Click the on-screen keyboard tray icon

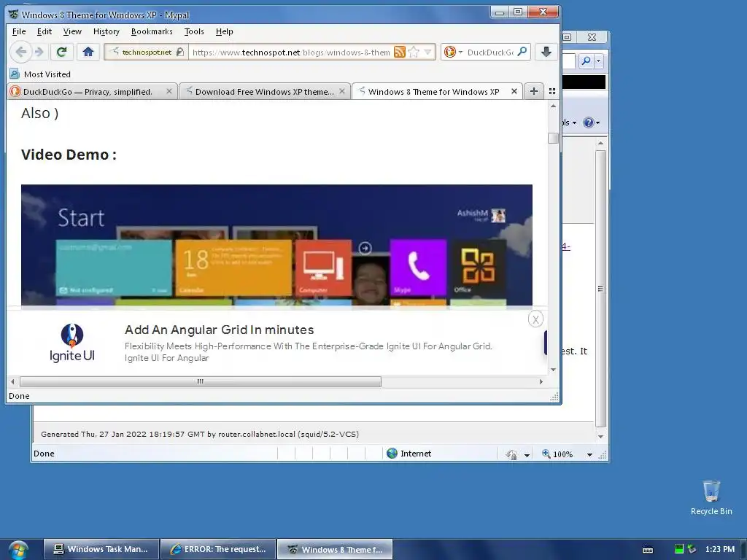coord(648,550)
